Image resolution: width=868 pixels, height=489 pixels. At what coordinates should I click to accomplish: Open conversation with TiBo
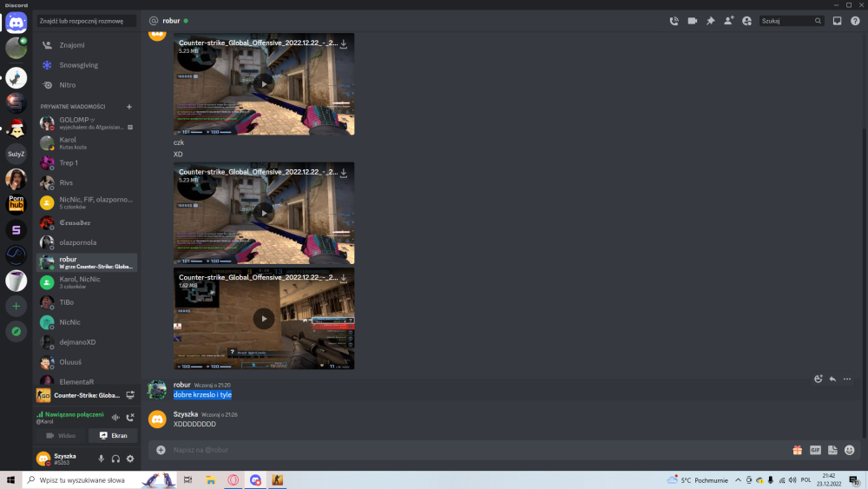tap(87, 302)
